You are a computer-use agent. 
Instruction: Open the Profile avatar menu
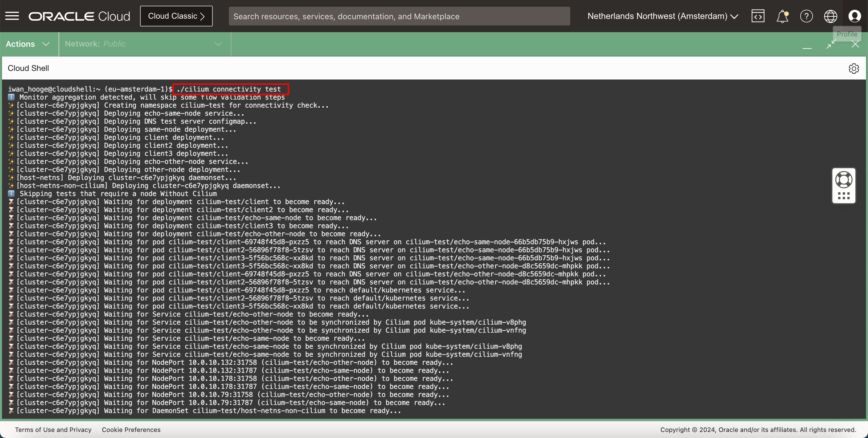pyautogui.click(x=855, y=16)
